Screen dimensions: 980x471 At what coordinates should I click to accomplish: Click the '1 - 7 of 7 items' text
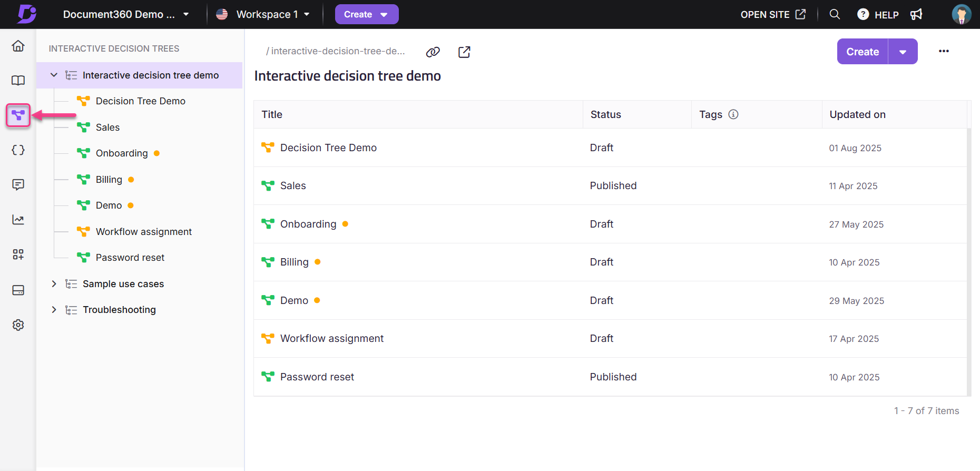pos(926,411)
